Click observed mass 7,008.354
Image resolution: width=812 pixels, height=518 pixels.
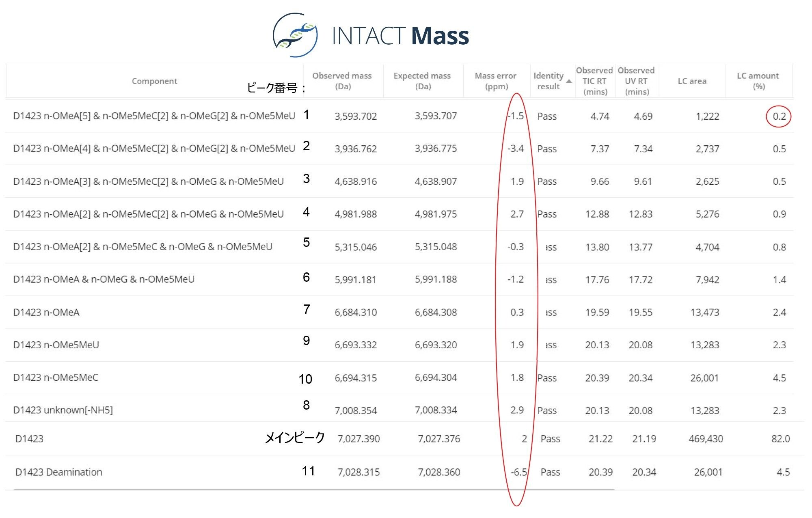(356, 410)
